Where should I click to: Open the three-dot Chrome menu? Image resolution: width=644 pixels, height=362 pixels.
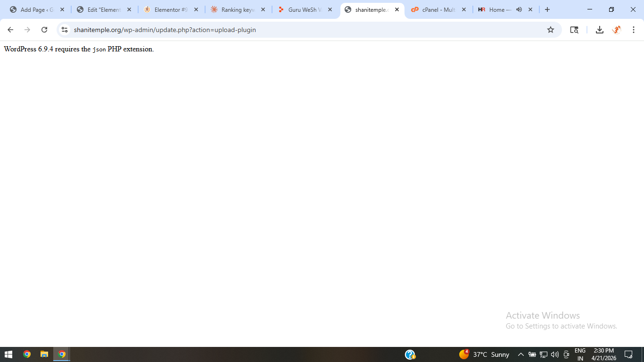click(634, 30)
